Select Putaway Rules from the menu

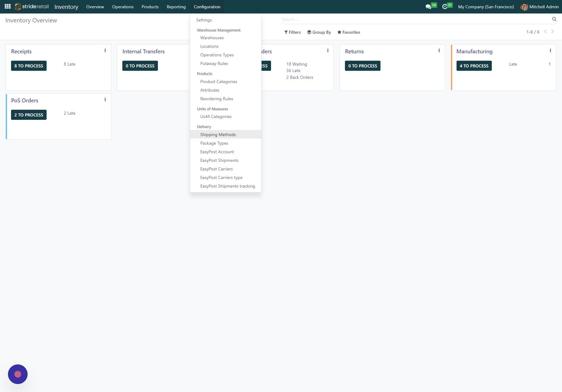click(214, 63)
